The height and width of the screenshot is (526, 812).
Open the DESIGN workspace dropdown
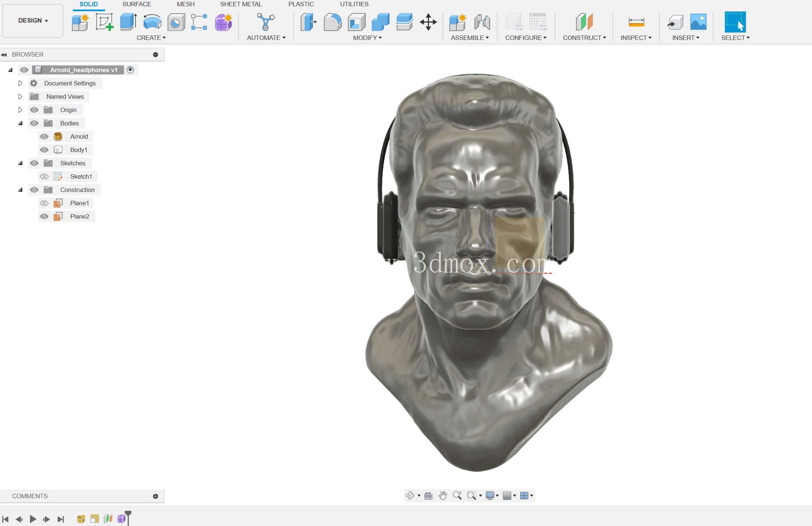[33, 21]
